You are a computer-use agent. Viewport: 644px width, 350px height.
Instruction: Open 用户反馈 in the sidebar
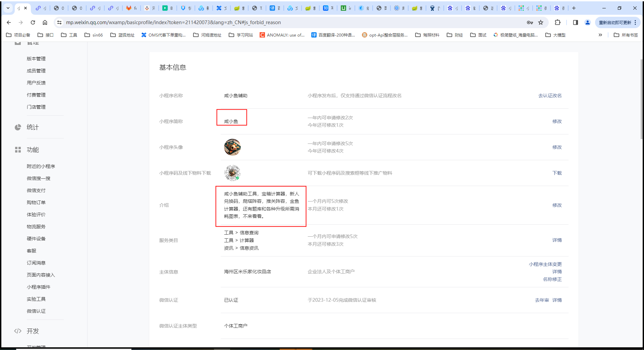36,83
